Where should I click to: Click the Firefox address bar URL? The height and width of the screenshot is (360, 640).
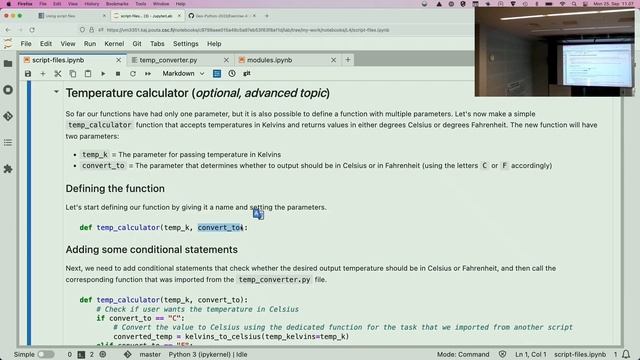click(248, 30)
